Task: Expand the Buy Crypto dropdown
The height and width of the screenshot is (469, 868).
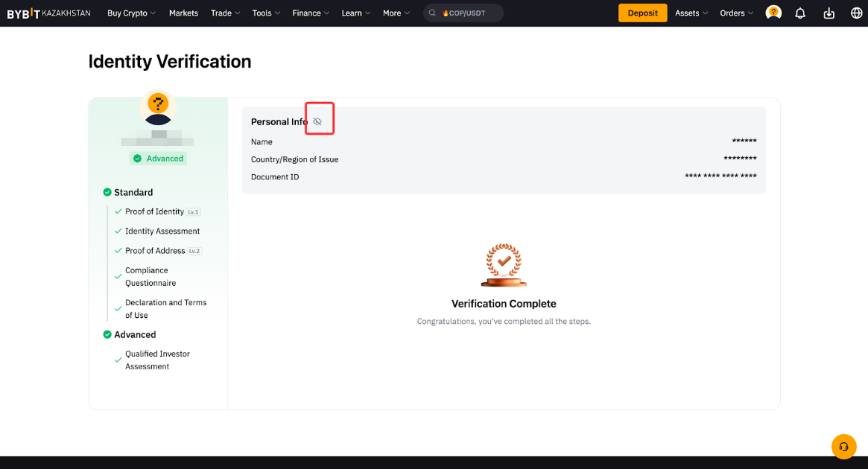Action: (x=131, y=13)
